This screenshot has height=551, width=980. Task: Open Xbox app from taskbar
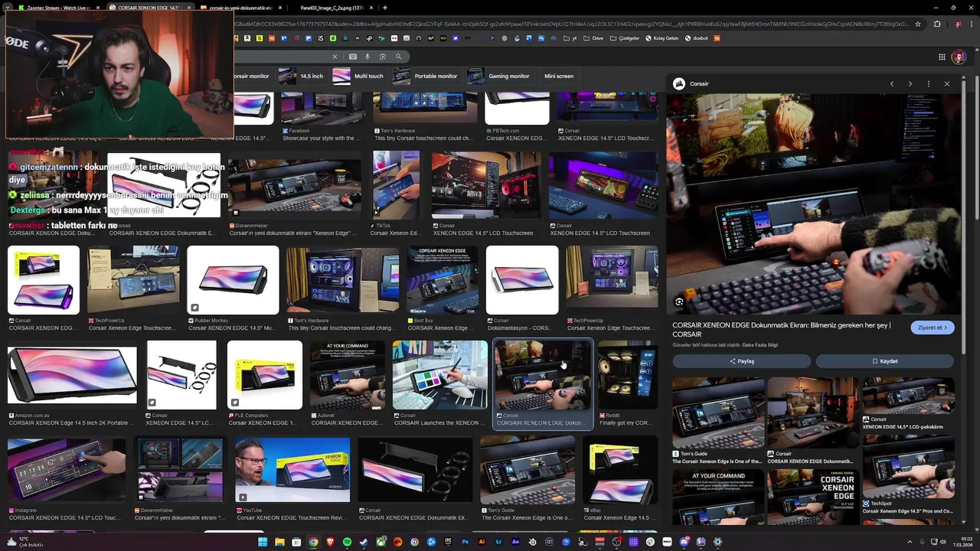[x=381, y=542]
